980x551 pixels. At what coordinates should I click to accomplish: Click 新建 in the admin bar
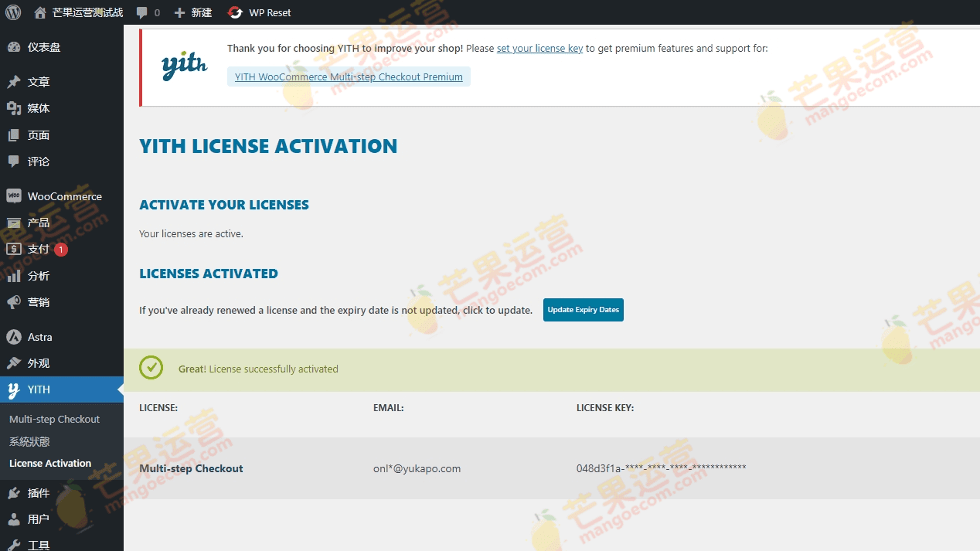(202, 12)
